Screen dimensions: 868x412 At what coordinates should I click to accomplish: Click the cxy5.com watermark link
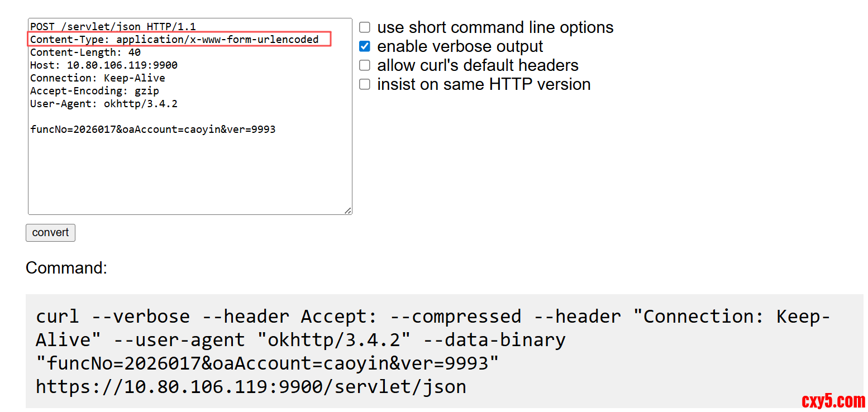tap(833, 401)
